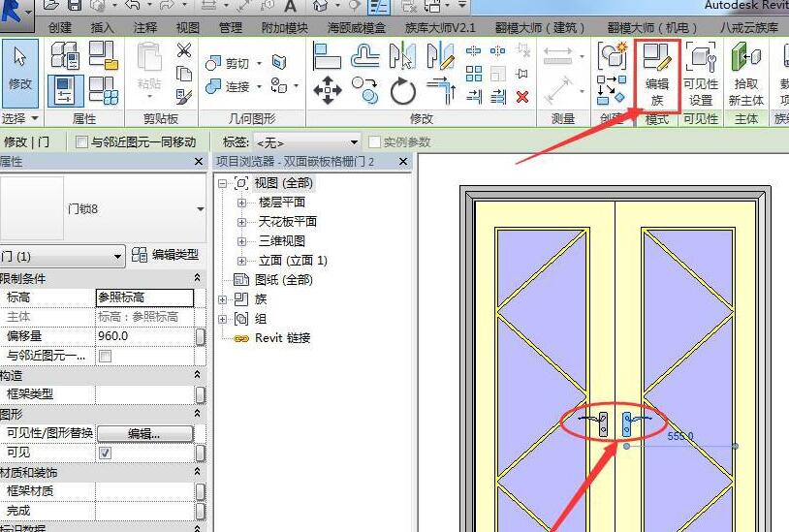Switch to the 创建 ribbon tab
789x532 pixels.
[60, 27]
